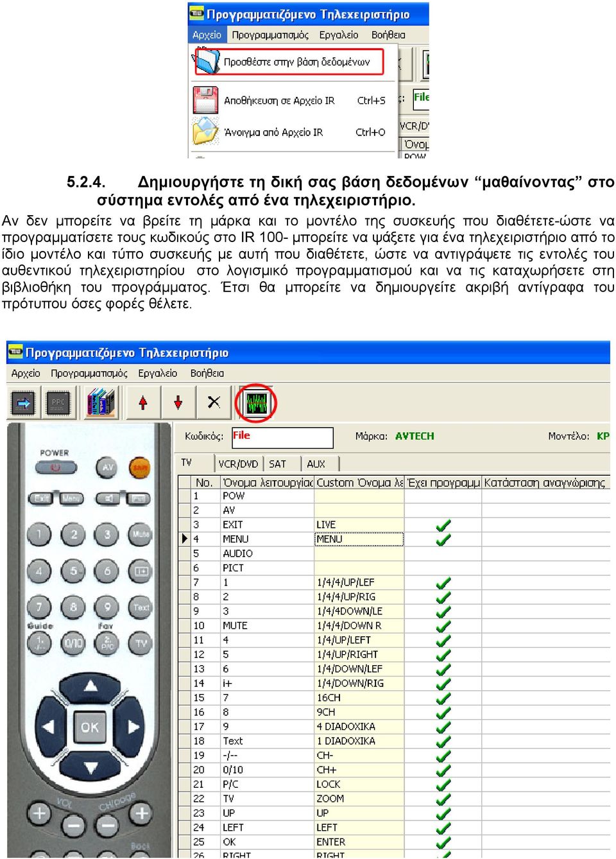The image size is (616, 859).
Task: Click the floppy disk icon beside Αποθήκευση σε Αρχείο IR
Action: [x=206, y=100]
